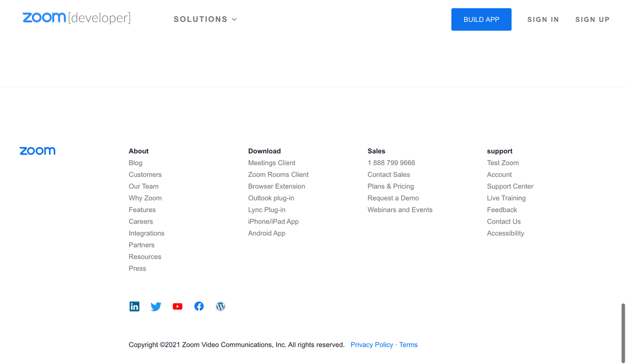Open the Careers link
This screenshot has height=364, width=626.
tap(141, 222)
